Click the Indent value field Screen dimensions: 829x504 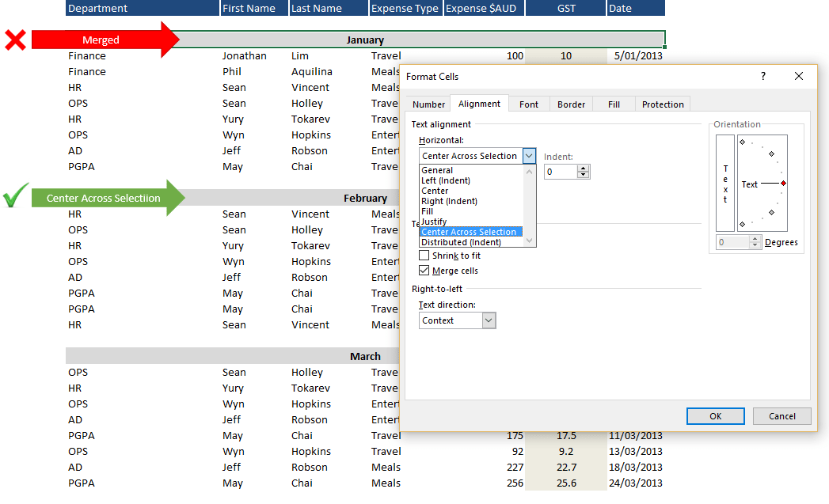pyautogui.click(x=561, y=172)
